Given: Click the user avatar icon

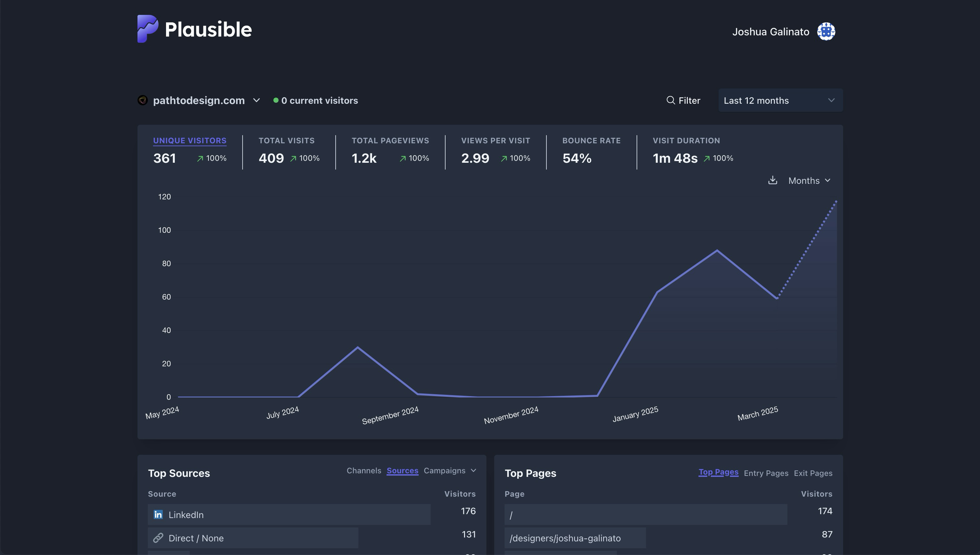Looking at the screenshot, I should (826, 31).
